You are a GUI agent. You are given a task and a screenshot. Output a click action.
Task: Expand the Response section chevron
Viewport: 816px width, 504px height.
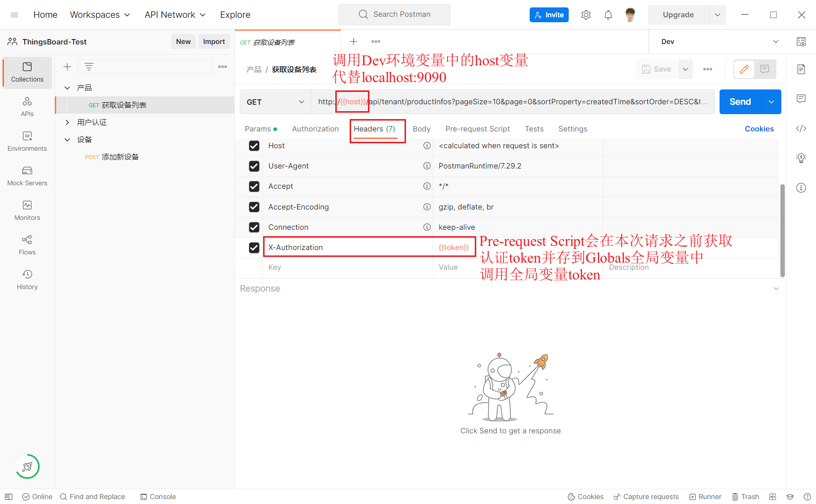click(776, 289)
